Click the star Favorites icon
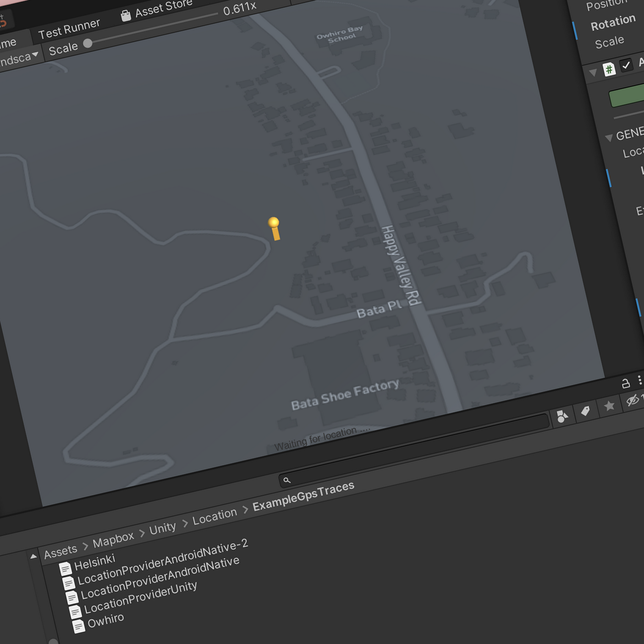The image size is (644, 644). (x=609, y=406)
